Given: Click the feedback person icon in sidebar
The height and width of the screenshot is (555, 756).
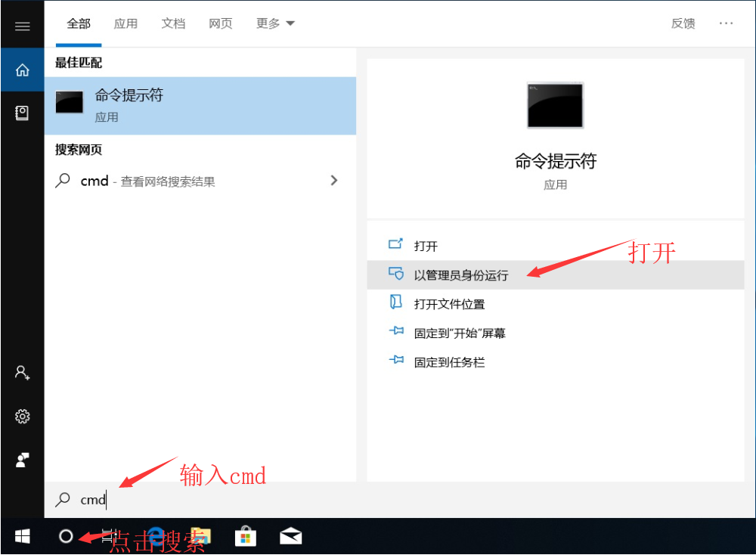Looking at the screenshot, I should point(22,460).
